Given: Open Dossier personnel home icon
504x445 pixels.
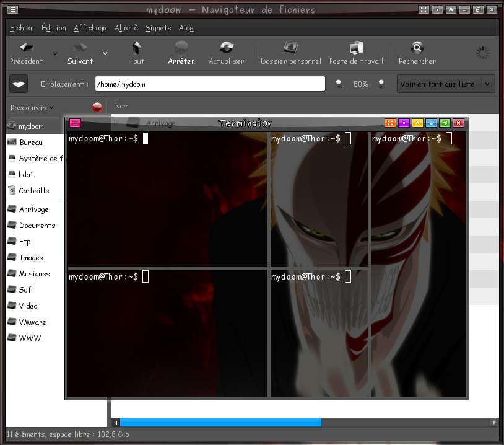Looking at the screenshot, I should (291, 48).
